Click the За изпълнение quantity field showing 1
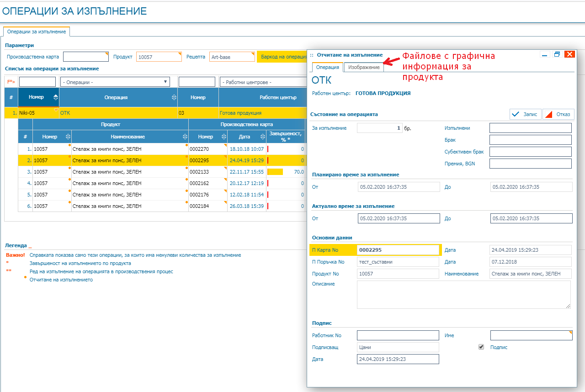 (x=380, y=128)
